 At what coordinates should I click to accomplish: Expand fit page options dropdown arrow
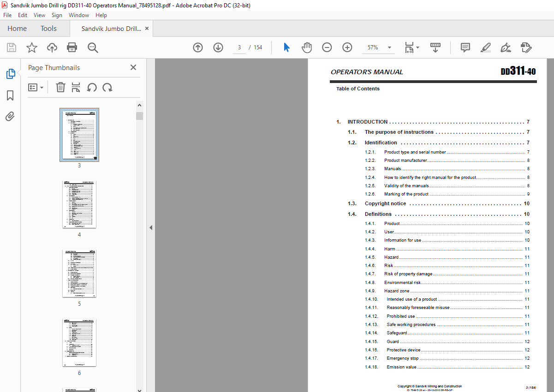coord(418,48)
